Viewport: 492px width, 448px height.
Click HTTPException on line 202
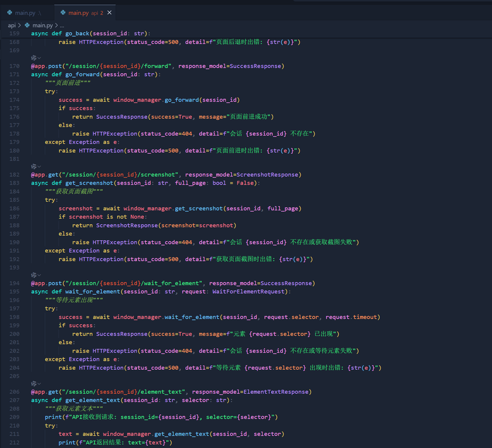[x=115, y=351]
